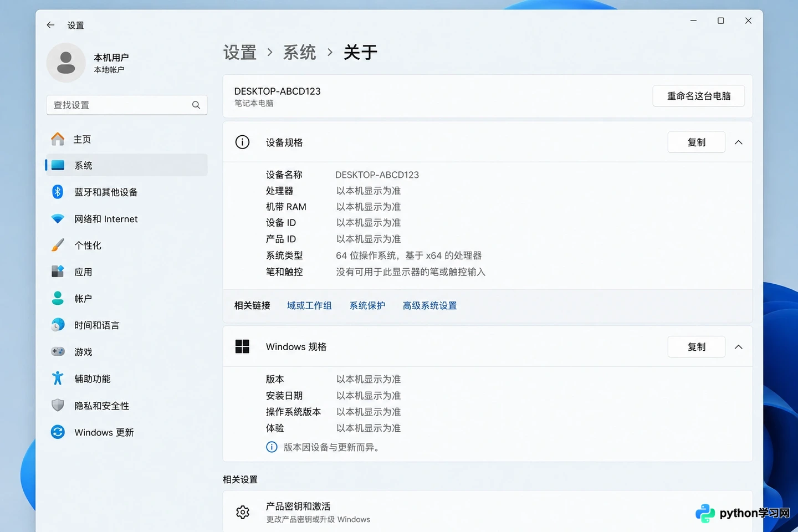Click the Bluetooth icon for 蓝牙和其他设备

tap(58, 192)
